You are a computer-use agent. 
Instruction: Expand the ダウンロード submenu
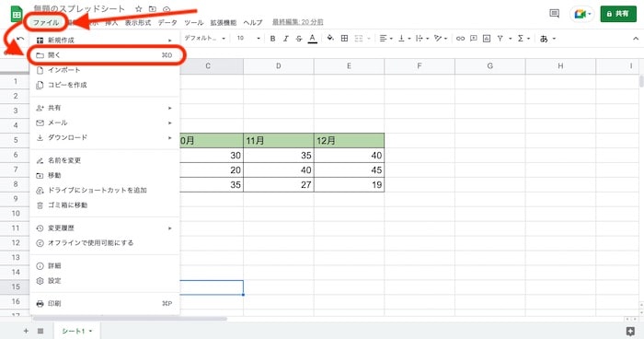coord(105,137)
